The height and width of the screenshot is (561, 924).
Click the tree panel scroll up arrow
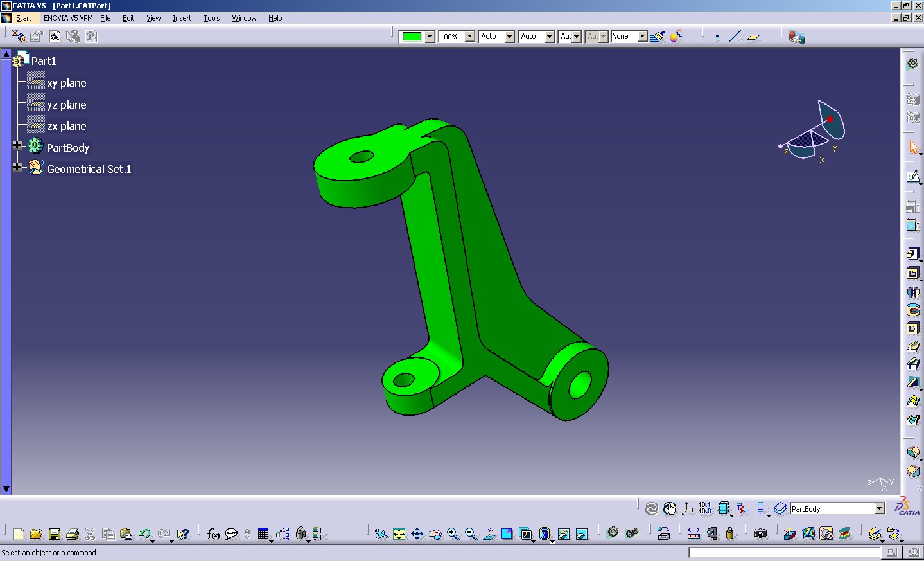6,54
